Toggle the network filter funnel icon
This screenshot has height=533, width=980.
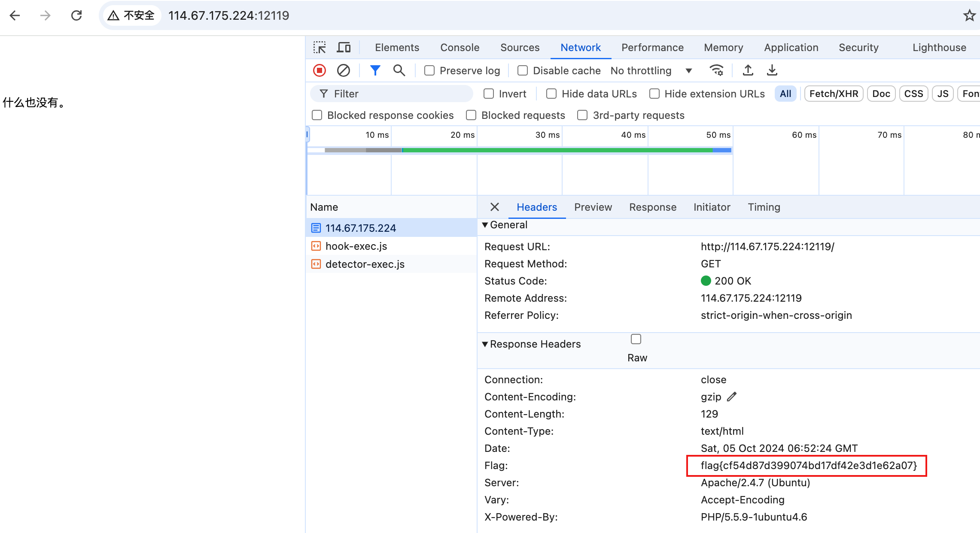[375, 70]
